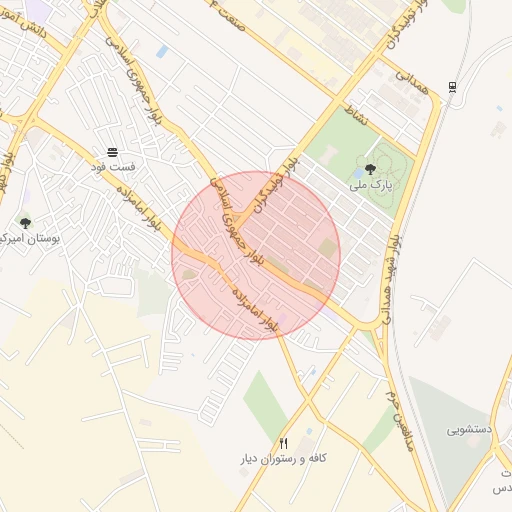
Task: Click the بلوار امامزاده label inside red circle
Action: [255, 311]
